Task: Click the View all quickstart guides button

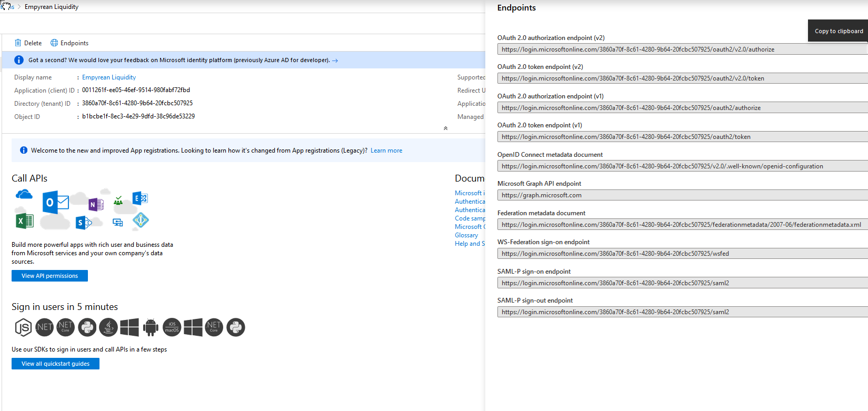Action: tap(55, 364)
